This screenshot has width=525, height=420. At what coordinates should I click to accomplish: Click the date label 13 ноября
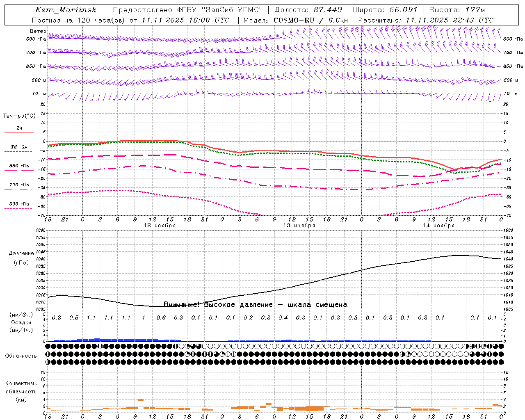tap(299, 226)
